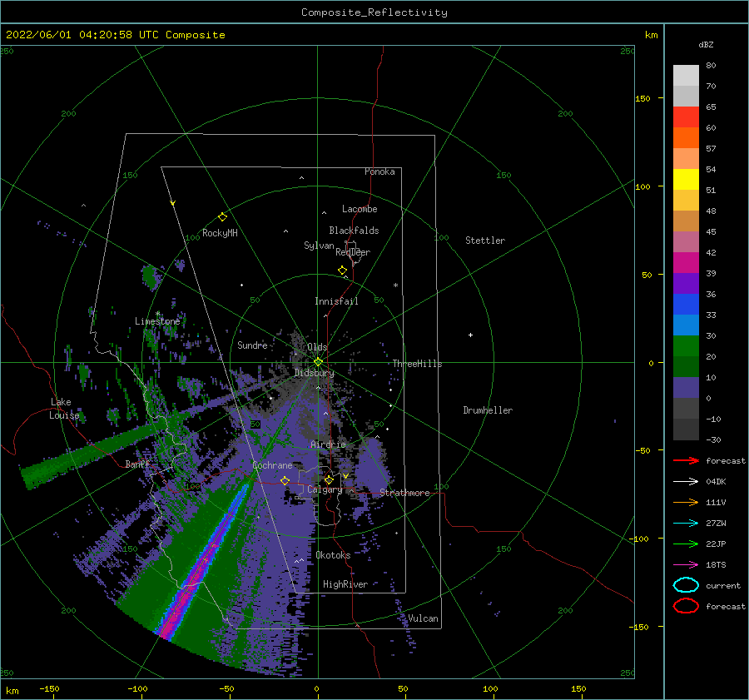This screenshot has height=700, width=749.
Task: Select the light gray 80-70 dBZ swatch
Action: pos(686,76)
